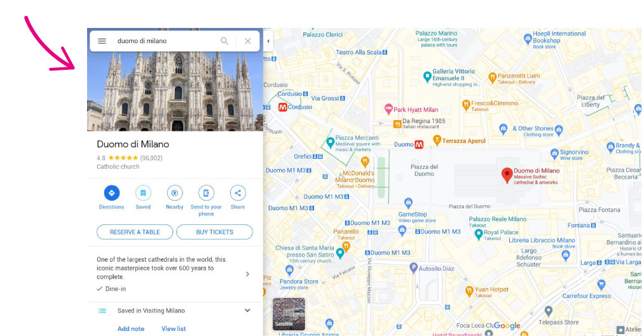Click the Panarello takeout marker
Image resolution: width=644 pixels, height=336 pixels.
[346, 246]
